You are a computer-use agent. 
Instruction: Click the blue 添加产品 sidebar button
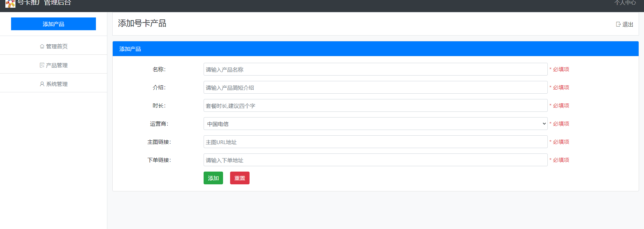tap(53, 24)
